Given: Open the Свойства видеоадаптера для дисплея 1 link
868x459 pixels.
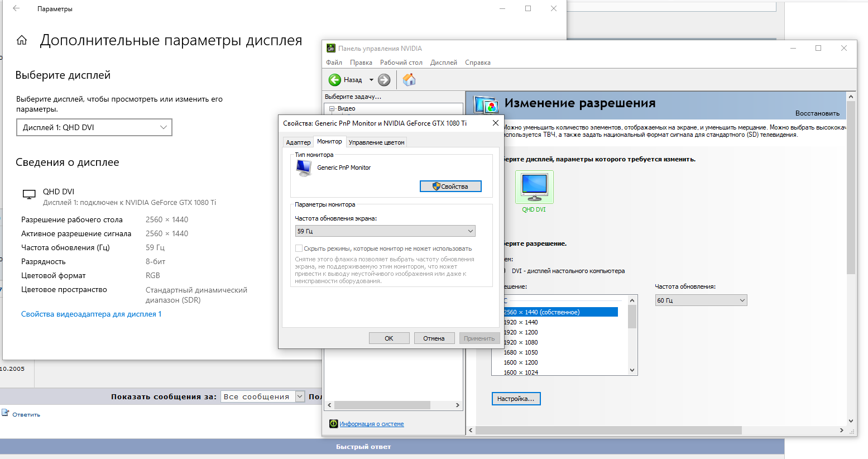Looking at the screenshot, I should click(x=92, y=314).
